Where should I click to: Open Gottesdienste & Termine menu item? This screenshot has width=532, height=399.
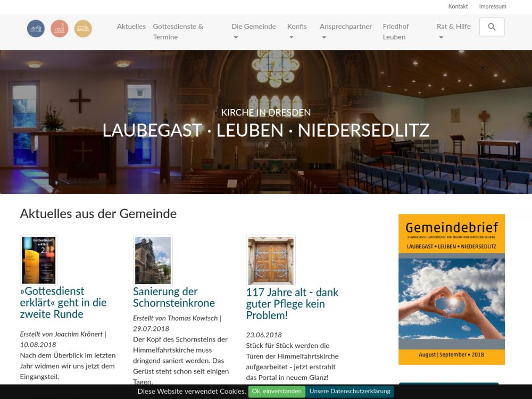(178, 31)
